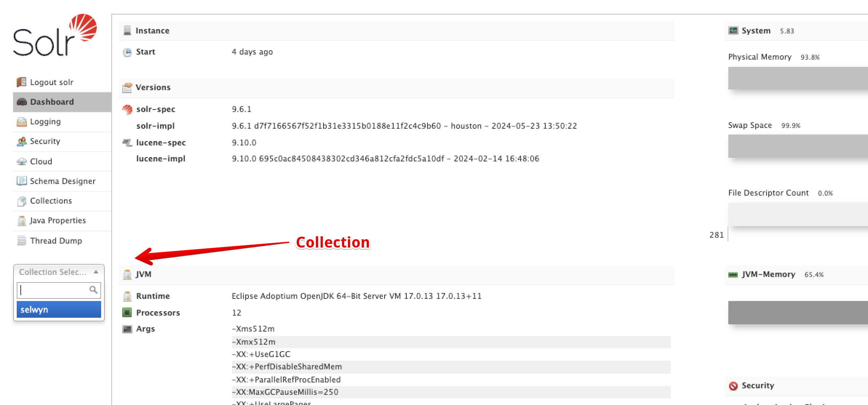Click the Processors value 12
The height and width of the screenshot is (405, 868).
[236, 313]
